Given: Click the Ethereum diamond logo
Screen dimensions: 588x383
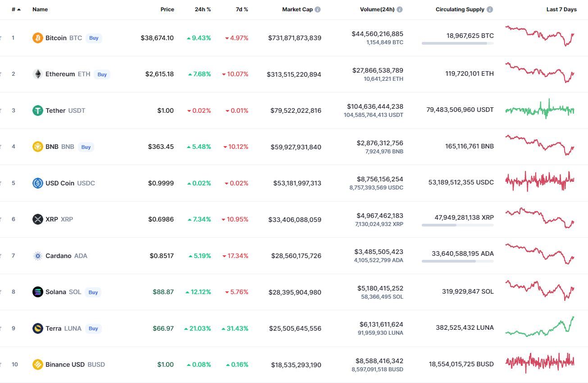Looking at the screenshot, I should point(38,74).
